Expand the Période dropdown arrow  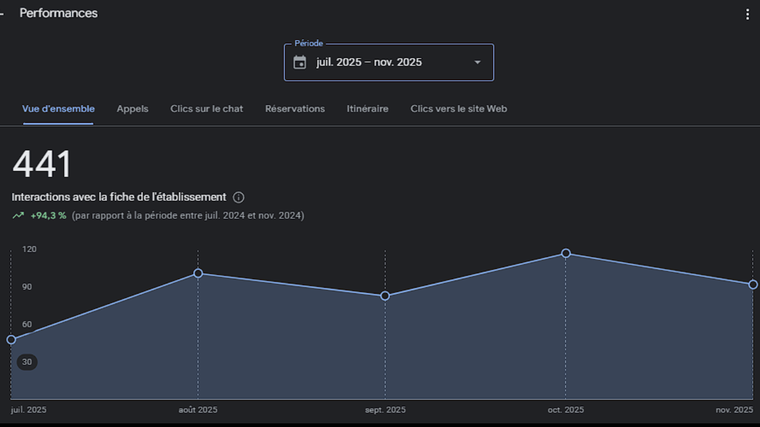[477, 62]
